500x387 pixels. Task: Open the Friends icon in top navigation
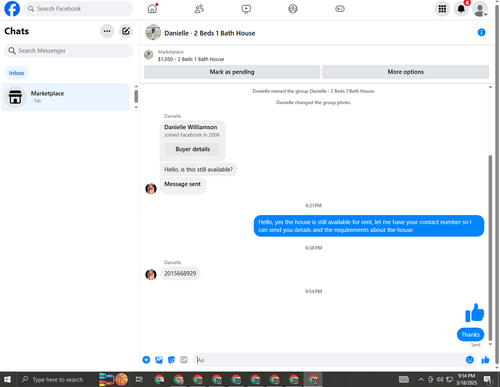199,9
